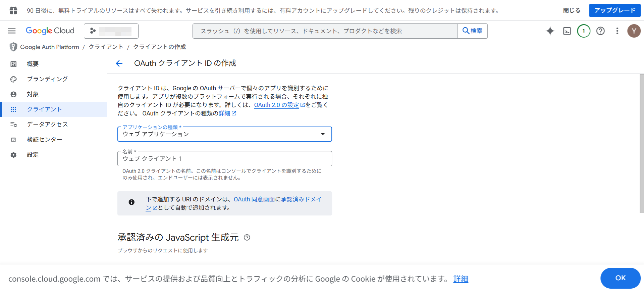Screen dimensions: 644x292
Task: Open 検証センター in the sidebar
Action: pos(45,139)
